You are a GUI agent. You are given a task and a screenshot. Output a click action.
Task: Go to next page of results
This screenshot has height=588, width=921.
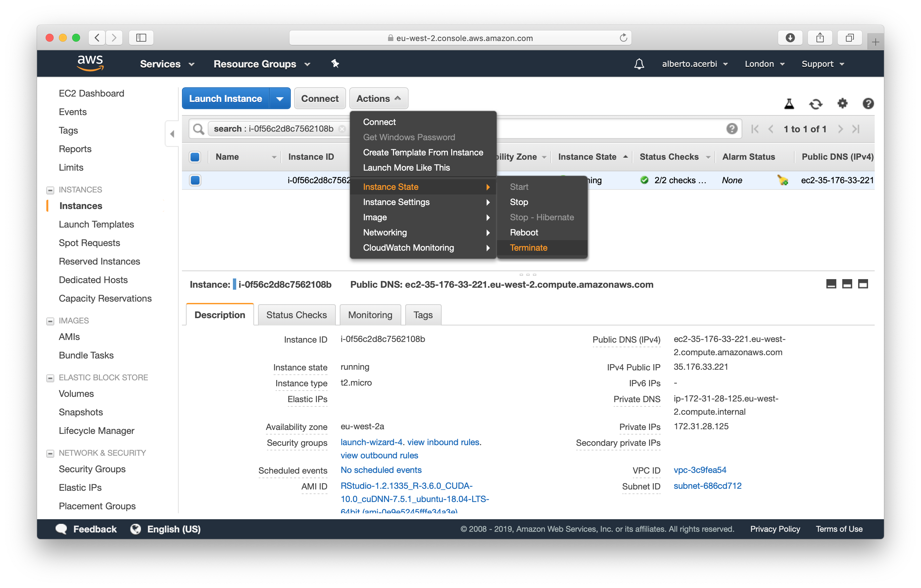click(840, 129)
